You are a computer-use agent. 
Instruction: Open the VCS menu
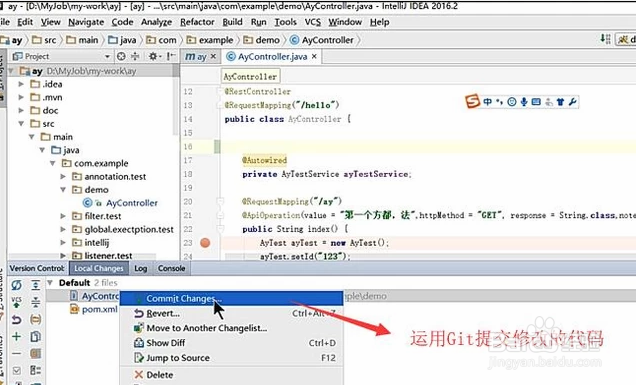(x=313, y=22)
